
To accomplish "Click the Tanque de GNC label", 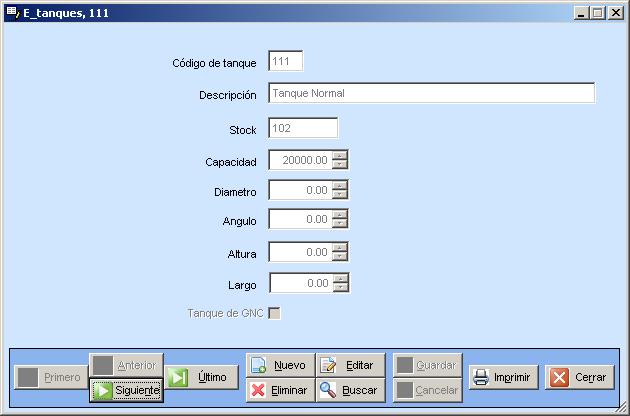I will (225, 313).
